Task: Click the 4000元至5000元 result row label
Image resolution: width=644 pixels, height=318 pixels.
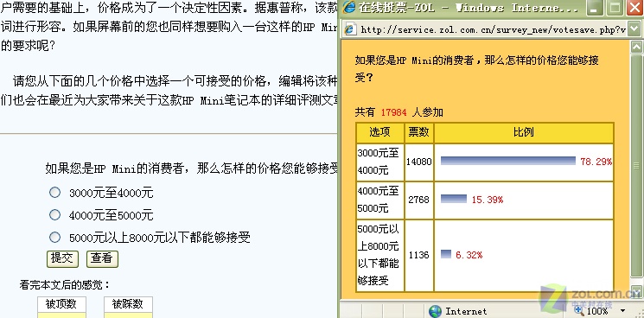Action: pyautogui.click(x=379, y=200)
